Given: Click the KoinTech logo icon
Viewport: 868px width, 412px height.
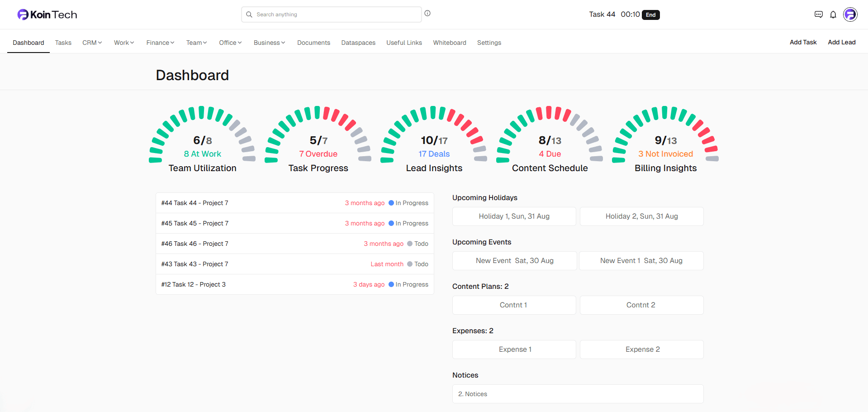Looking at the screenshot, I should (x=23, y=14).
